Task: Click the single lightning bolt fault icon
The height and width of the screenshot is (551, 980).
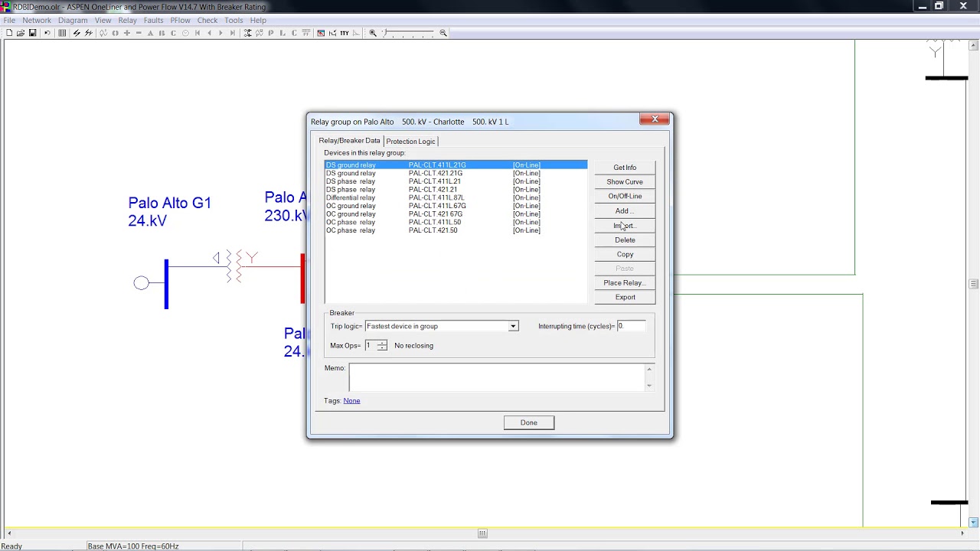Action: click(x=77, y=33)
